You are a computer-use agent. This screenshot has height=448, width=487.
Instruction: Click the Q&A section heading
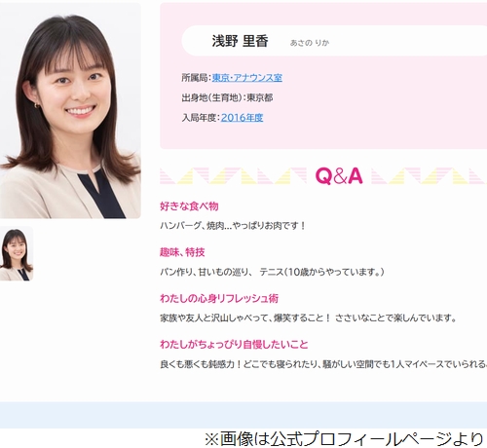pos(339,175)
